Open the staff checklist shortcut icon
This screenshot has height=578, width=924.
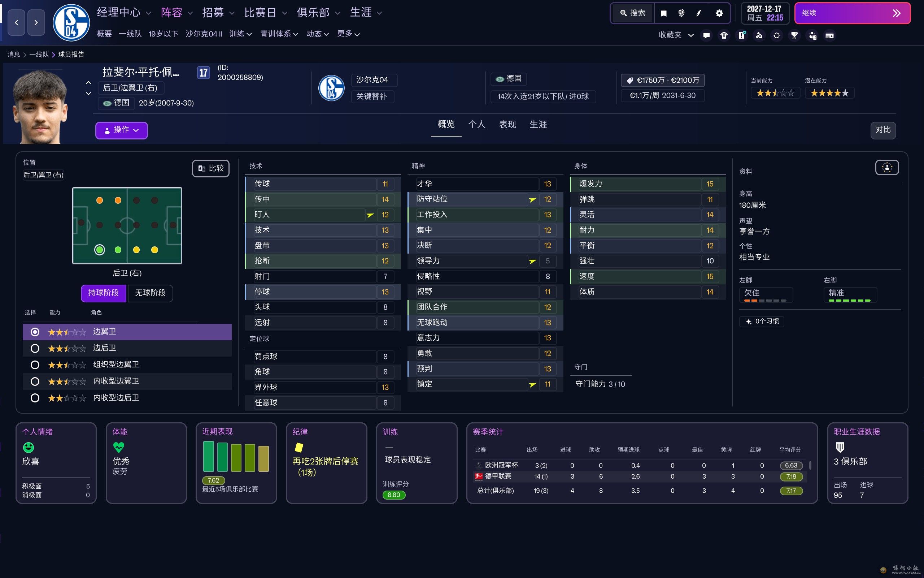[812, 35]
